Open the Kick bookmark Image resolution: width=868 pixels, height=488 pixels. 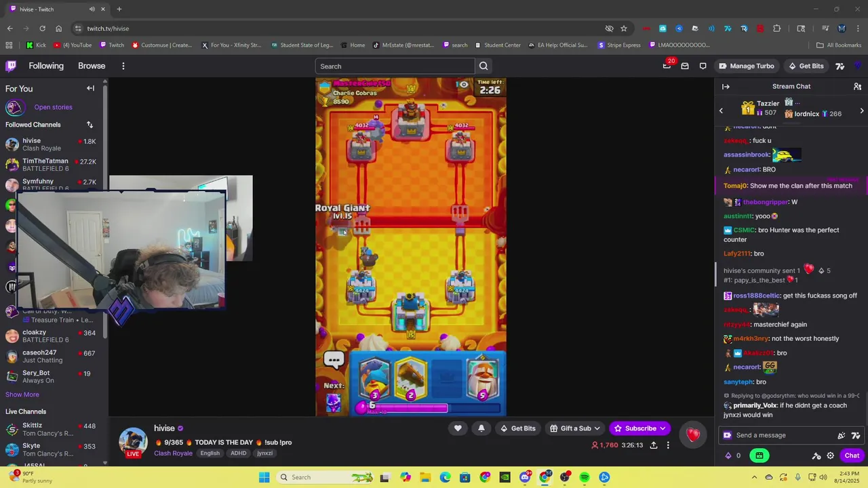(36, 45)
